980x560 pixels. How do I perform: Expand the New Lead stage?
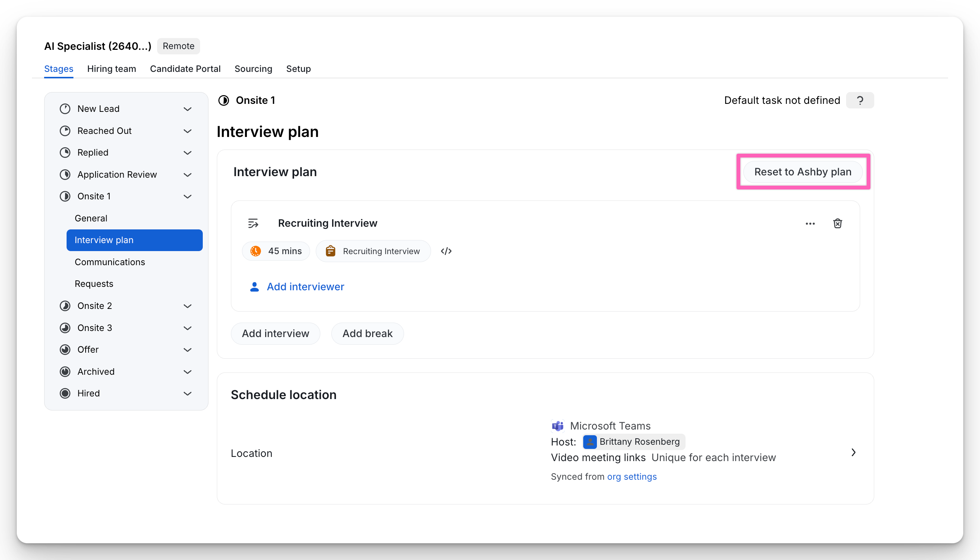pyautogui.click(x=187, y=109)
